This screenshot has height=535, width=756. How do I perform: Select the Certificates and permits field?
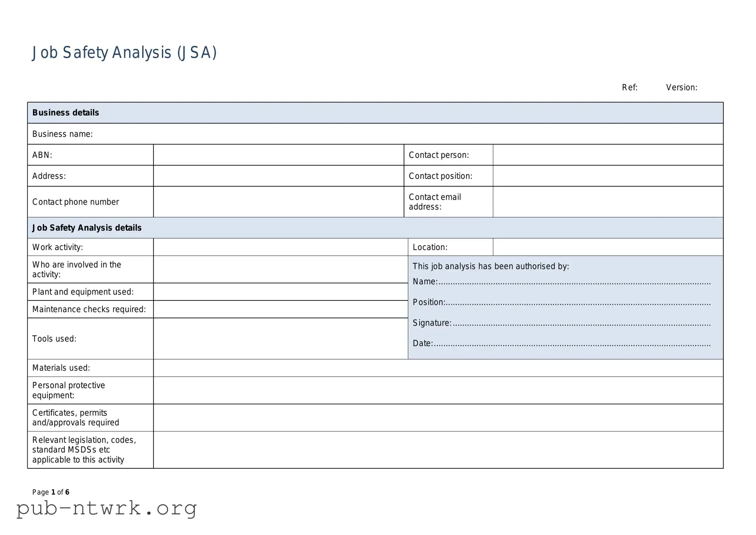438,417
